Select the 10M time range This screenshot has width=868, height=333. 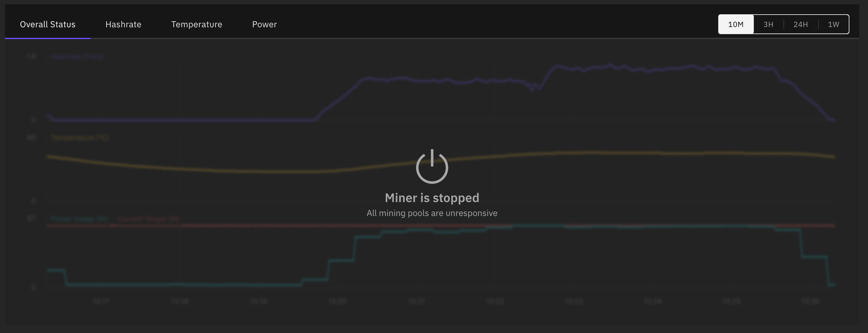pos(736,24)
